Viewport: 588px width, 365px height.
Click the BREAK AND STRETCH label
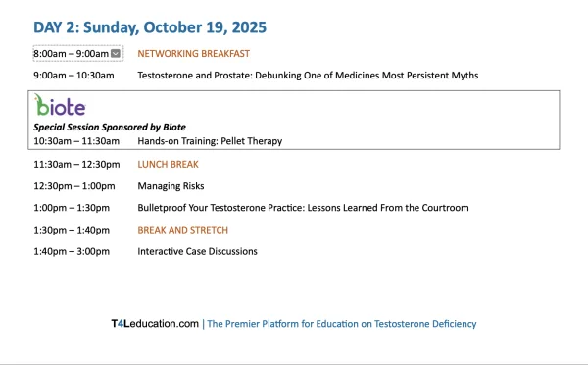(x=182, y=230)
